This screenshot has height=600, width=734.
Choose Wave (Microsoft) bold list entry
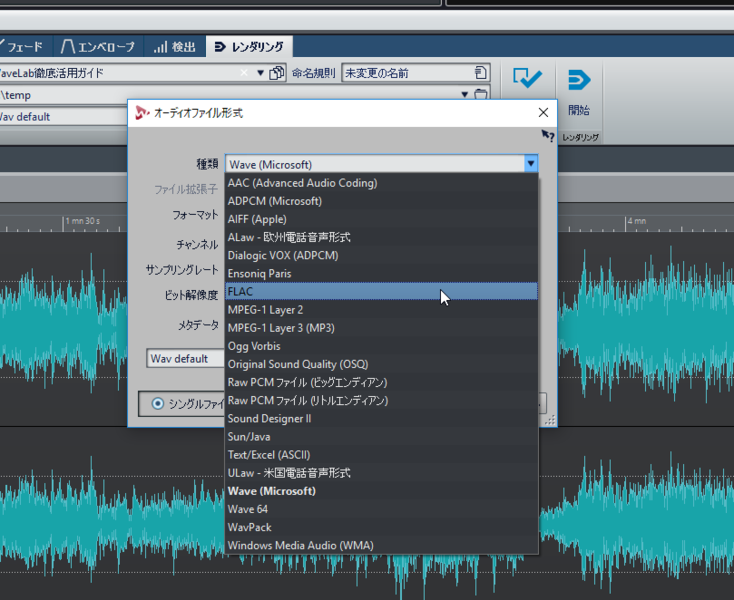point(381,491)
